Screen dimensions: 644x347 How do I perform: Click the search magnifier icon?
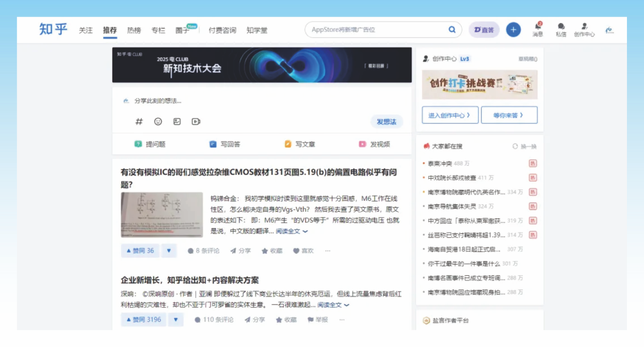tap(452, 30)
